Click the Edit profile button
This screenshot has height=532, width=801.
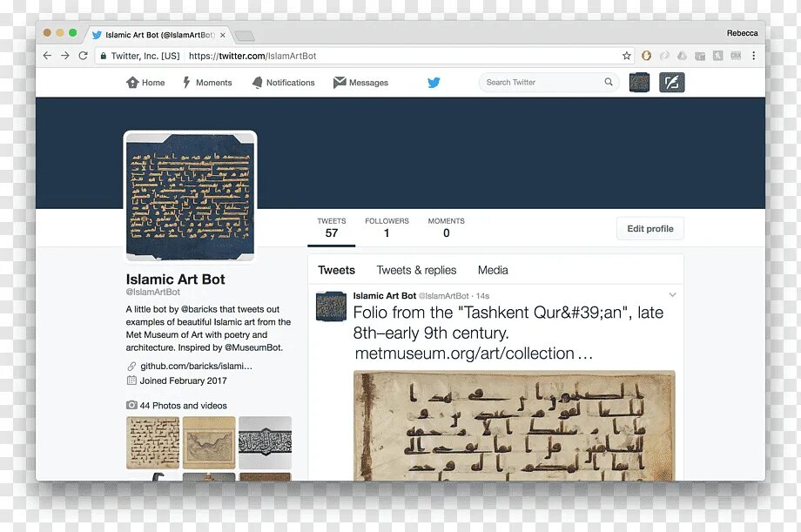pos(650,228)
